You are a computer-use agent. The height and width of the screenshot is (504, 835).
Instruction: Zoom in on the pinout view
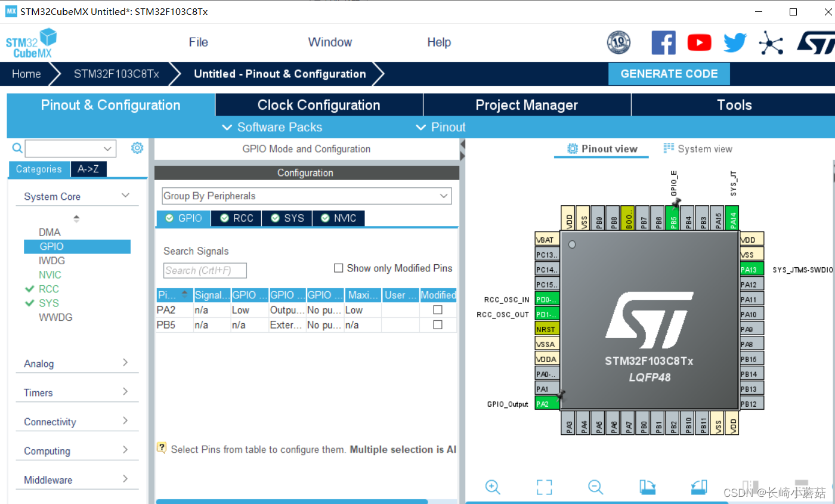click(493, 487)
